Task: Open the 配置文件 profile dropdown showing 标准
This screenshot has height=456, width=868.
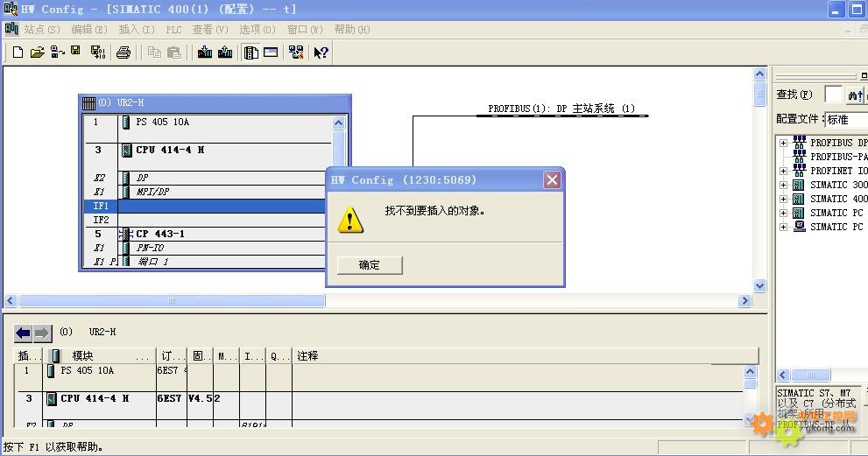Action: 846,119
